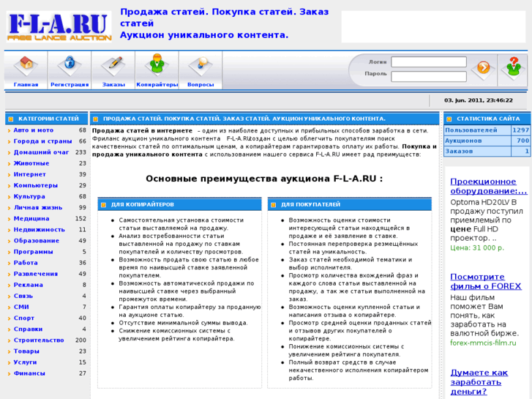Click the Пользователей statistics row

(x=487, y=130)
